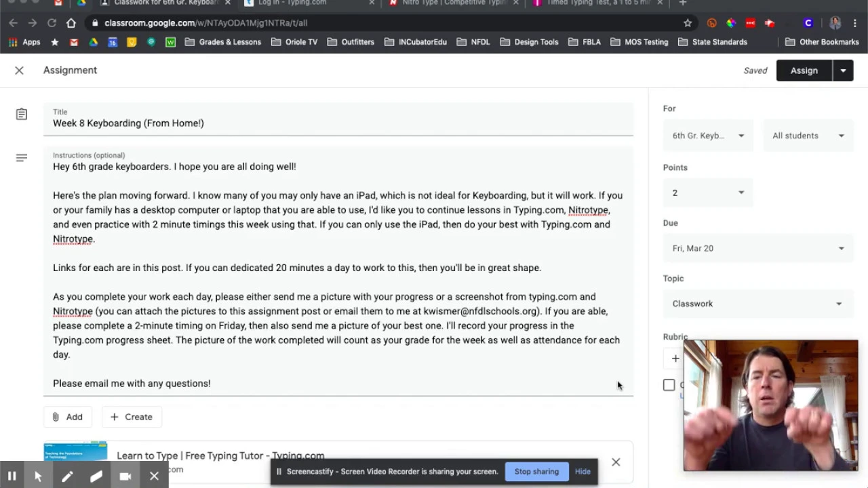Viewport: 868px width, 488px height.
Task: Select the Screencastify eraser tool
Action: point(96,476)
